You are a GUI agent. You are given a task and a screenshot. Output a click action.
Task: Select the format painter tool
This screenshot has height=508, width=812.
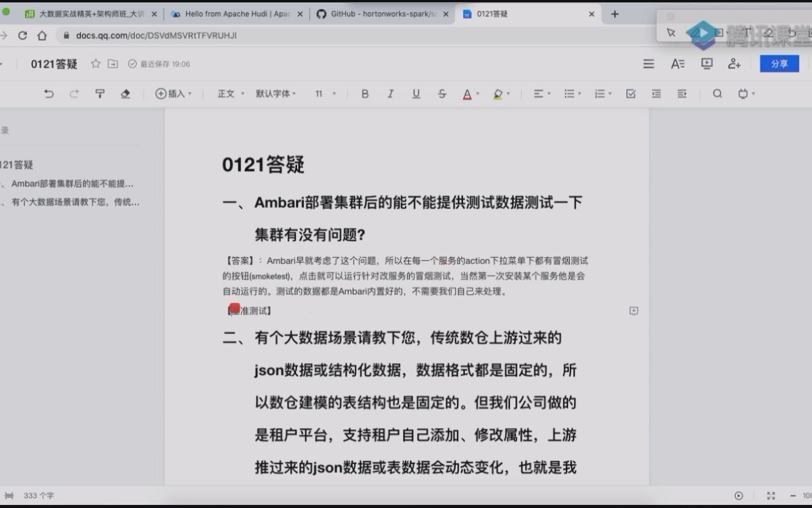pyautogui.click(x=100, y=93)
